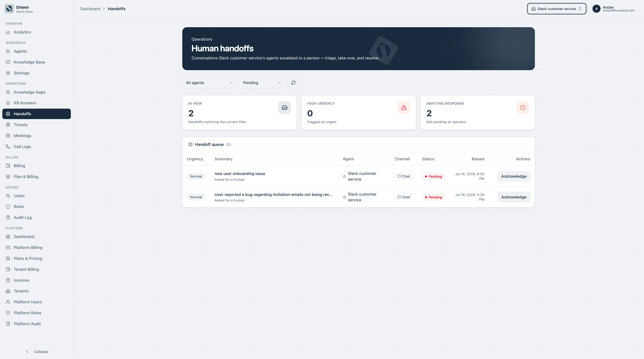Click the Raised column header
644x359 pixels.
pos(478,159)
